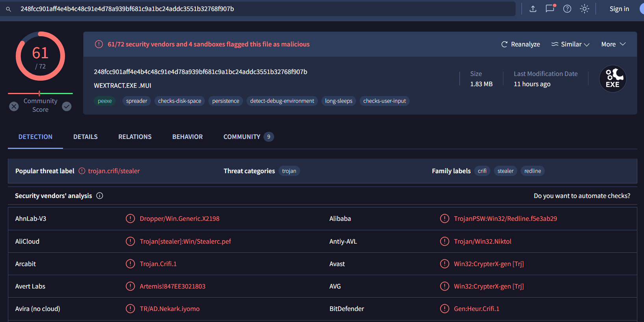Click the search magnifier icon
The height and width of the screenshot is (322, 644).
click(8, 9)
